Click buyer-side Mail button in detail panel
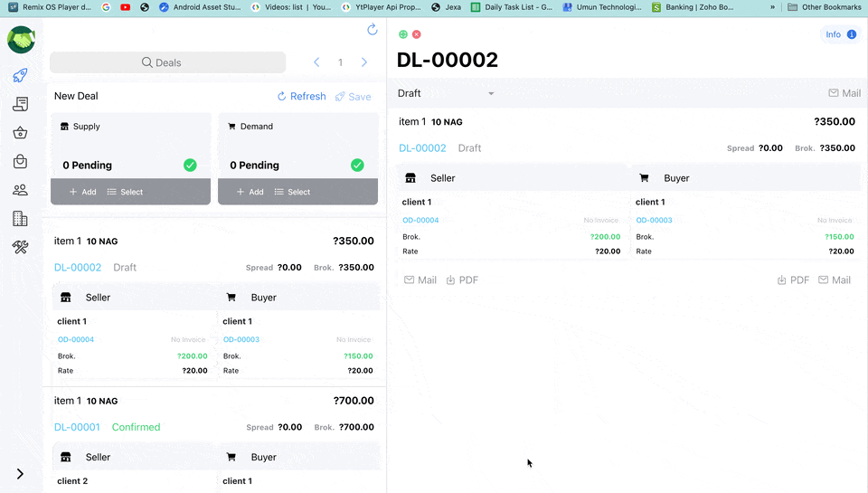 (835, 280)
